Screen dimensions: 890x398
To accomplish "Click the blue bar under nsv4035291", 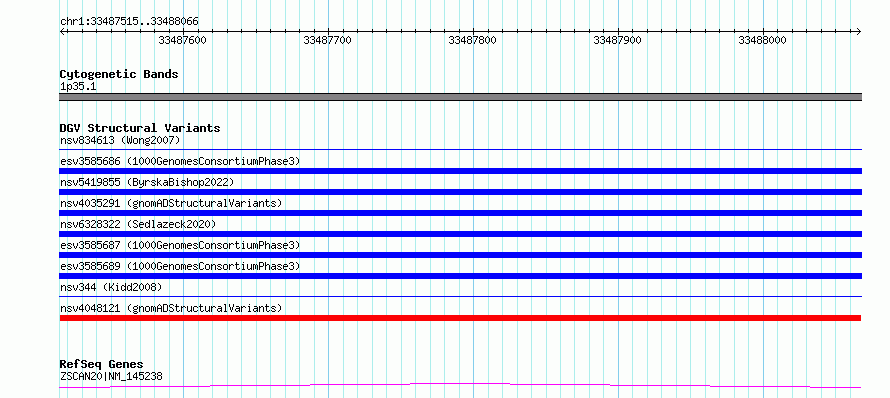I will pos(460,213).
